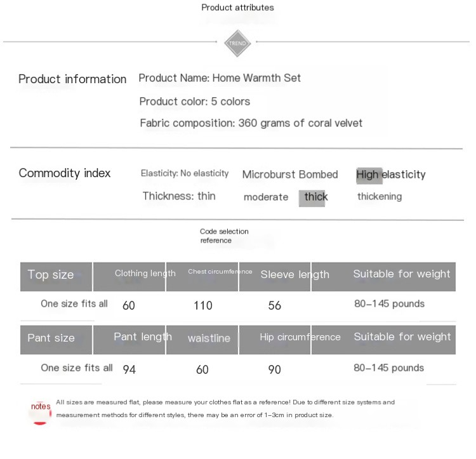The height and width of the screenshot is (459, 476).
Task: Choose the thickening option
Action: (x=380, y=197)
